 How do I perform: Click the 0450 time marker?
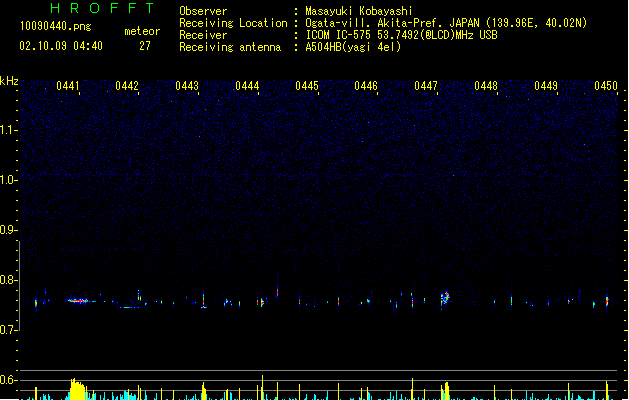coord(606,86)
